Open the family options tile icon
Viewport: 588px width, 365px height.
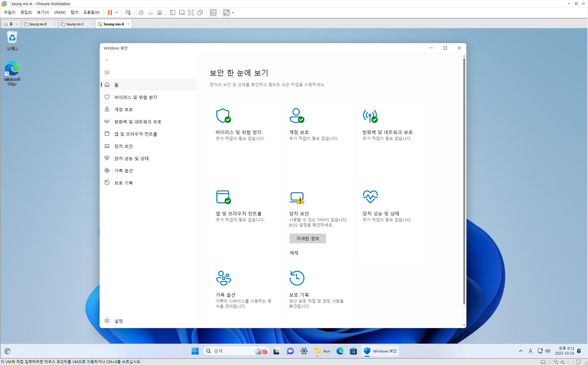(223, 278)
